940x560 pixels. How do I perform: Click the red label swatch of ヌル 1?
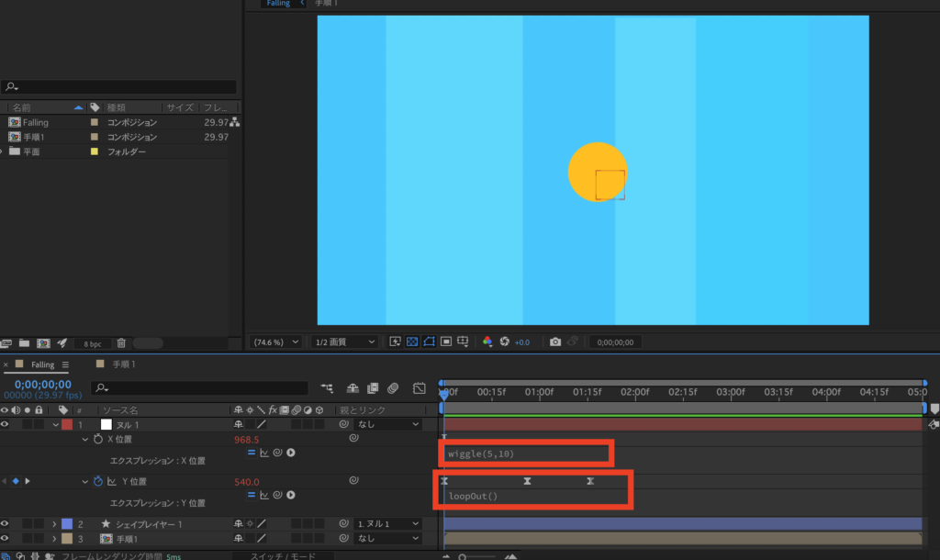click(x=66, y=424)
